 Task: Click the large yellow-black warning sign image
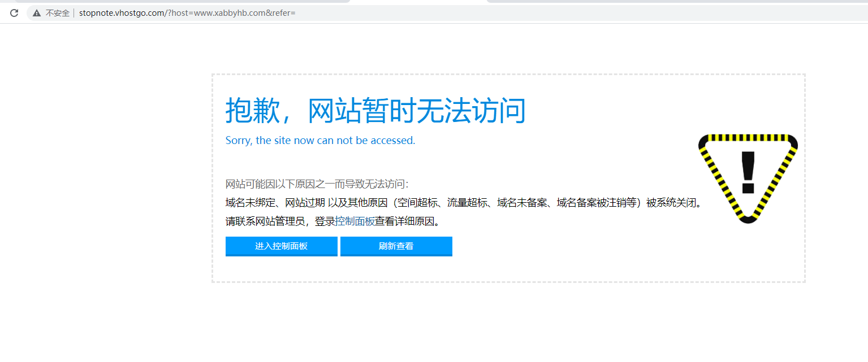(x=748, y=178)
